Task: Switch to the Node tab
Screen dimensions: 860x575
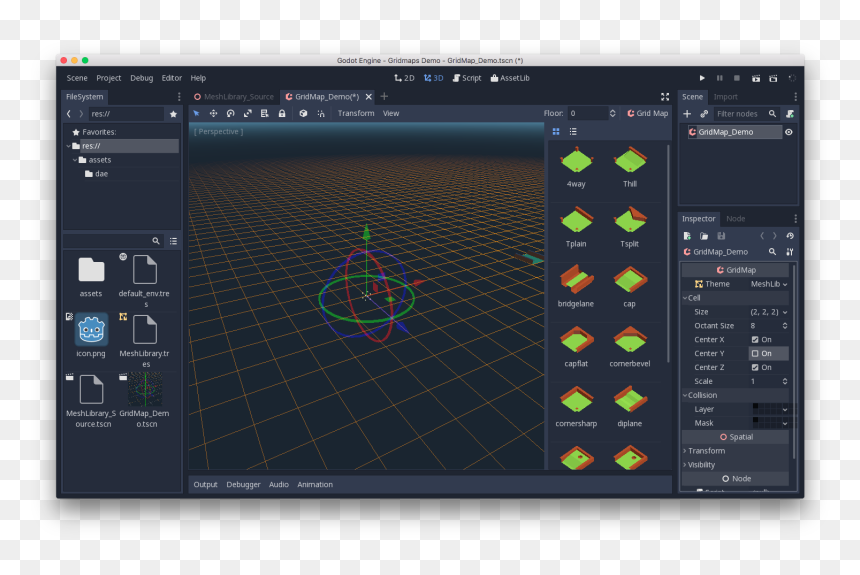Action: (x=735, y=218)
